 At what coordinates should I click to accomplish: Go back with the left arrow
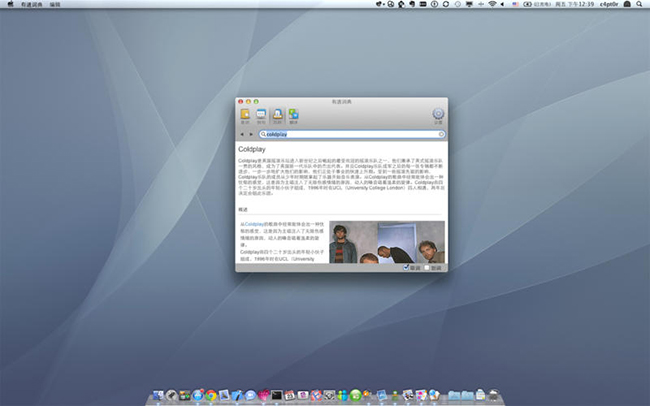click(x=242, y=134)
